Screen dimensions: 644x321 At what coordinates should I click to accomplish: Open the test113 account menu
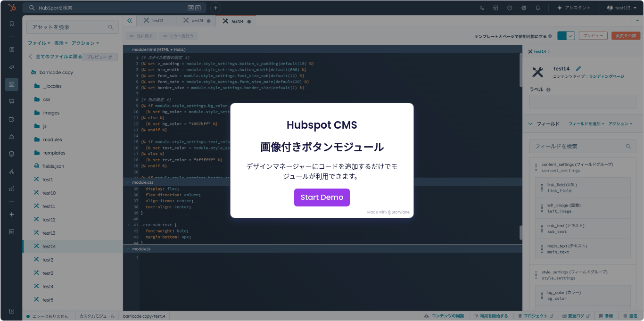click(x=621, y=8)
